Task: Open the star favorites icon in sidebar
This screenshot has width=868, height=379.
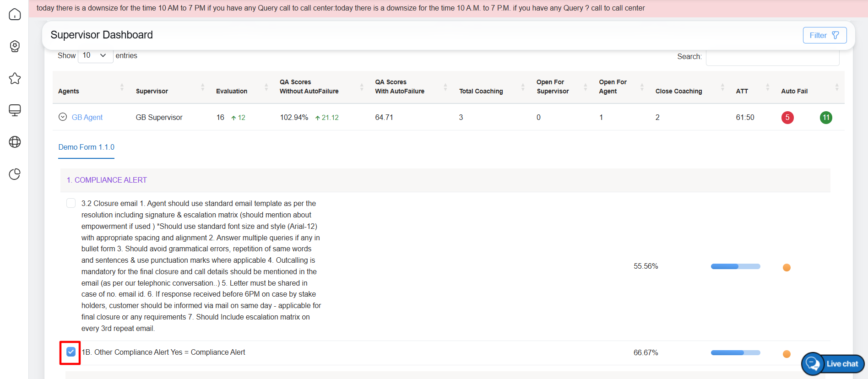Action: (15, 78)
